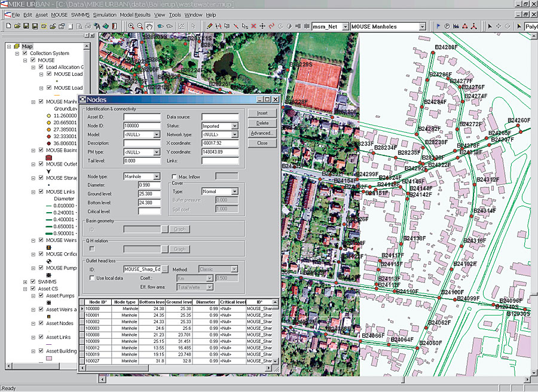Open the Model Results menu
This screenshot has width=538, height=392.
pyautogui.click(x=135, y=15)
